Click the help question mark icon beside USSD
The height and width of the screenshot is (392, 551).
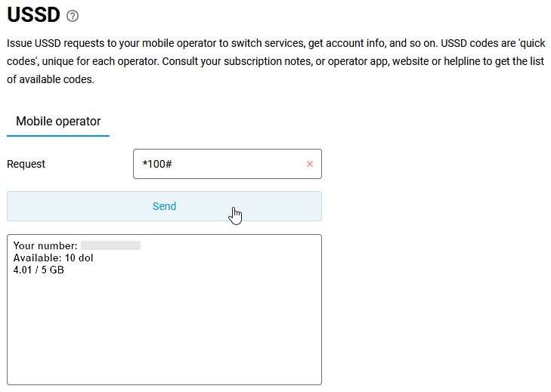(73, 16)
